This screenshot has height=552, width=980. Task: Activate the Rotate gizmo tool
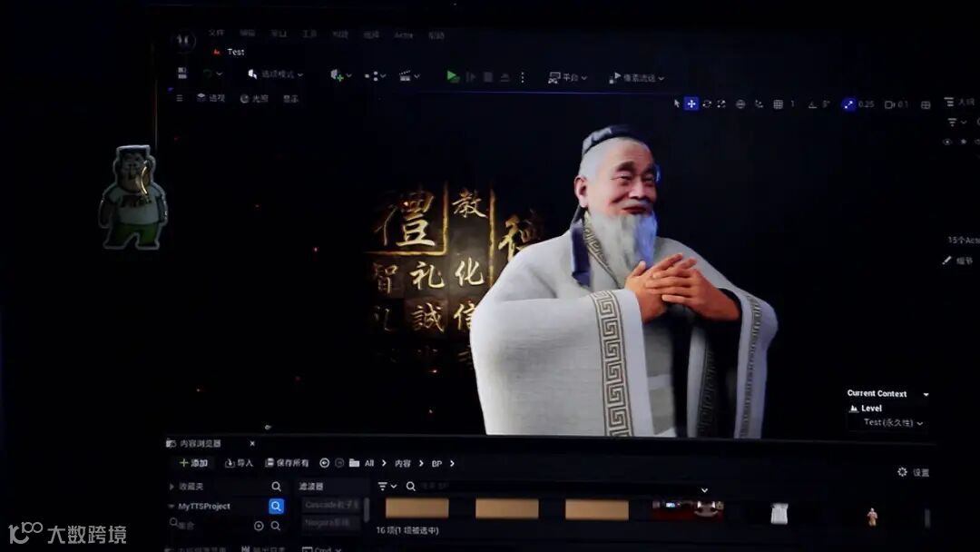[707, 103]
